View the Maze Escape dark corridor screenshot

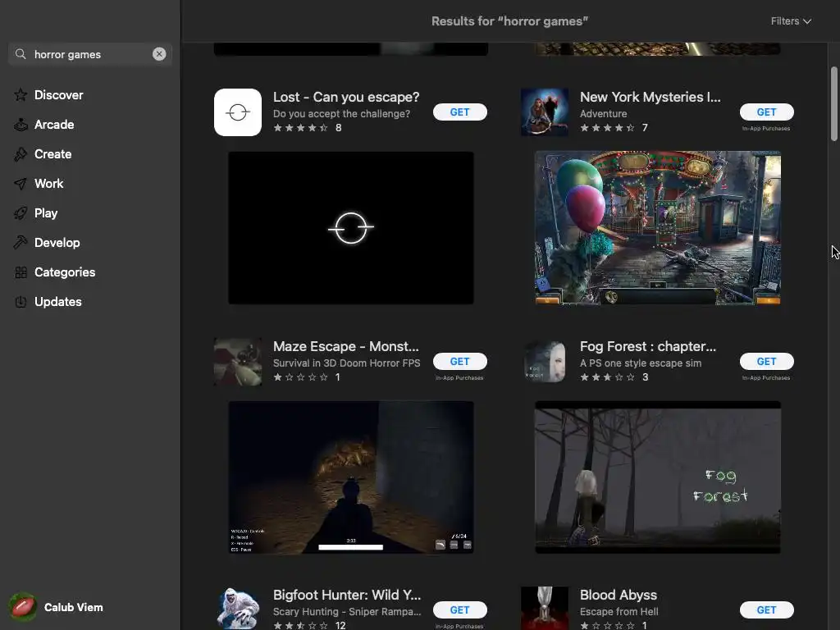pos(351,477)
